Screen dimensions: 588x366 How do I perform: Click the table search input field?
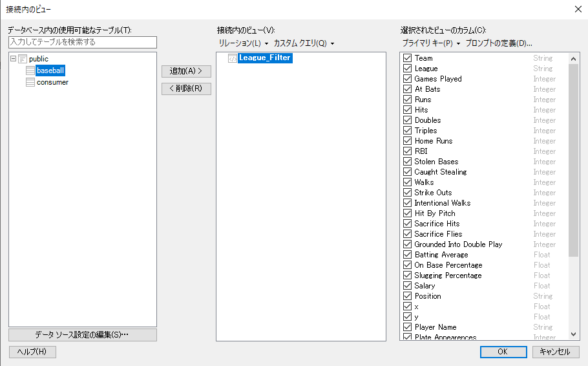pyautogui.click(x=83, y=42)
